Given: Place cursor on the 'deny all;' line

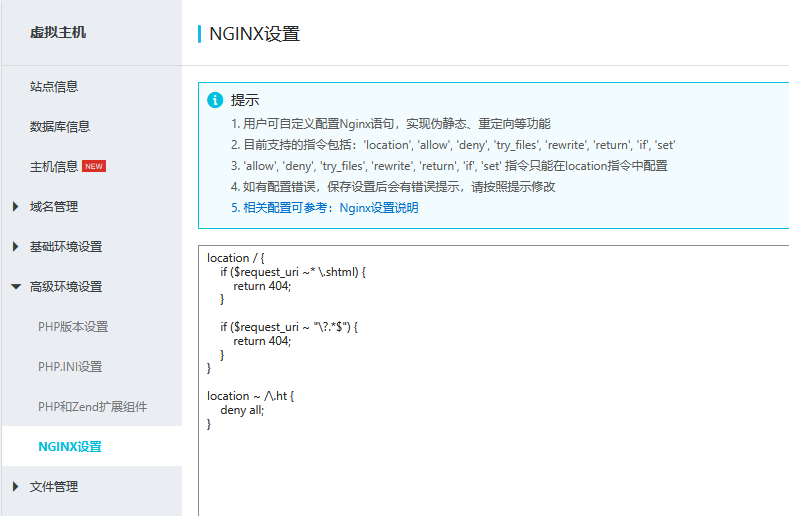Looking at the screenshot, I should 242,410.
